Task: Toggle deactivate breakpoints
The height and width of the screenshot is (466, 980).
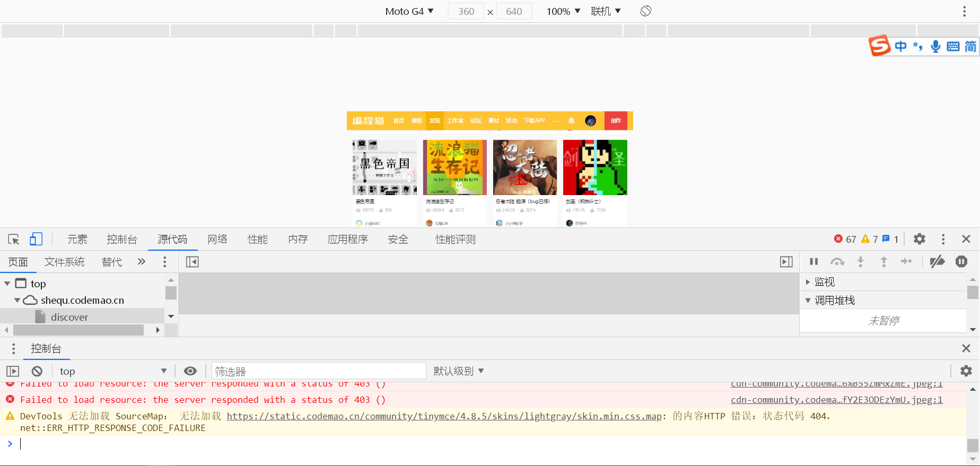Action: click(937, 261)
